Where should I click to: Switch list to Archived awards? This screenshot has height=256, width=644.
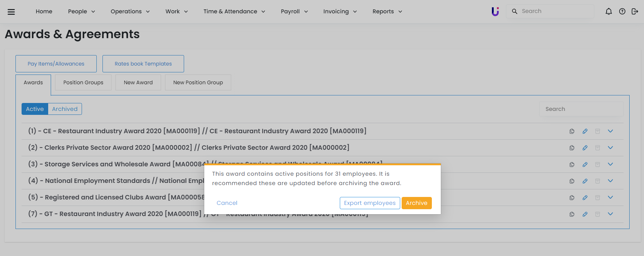(65, 109)
